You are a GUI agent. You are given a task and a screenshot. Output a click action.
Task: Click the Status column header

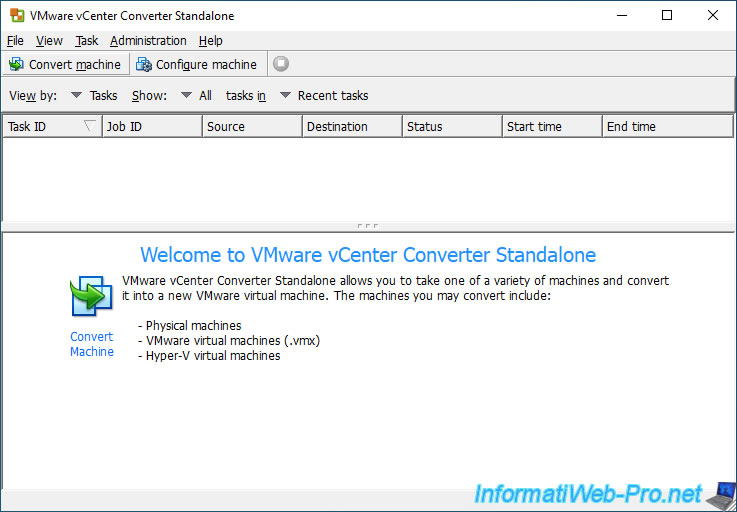pyautogui.click(x=452, y=126)
